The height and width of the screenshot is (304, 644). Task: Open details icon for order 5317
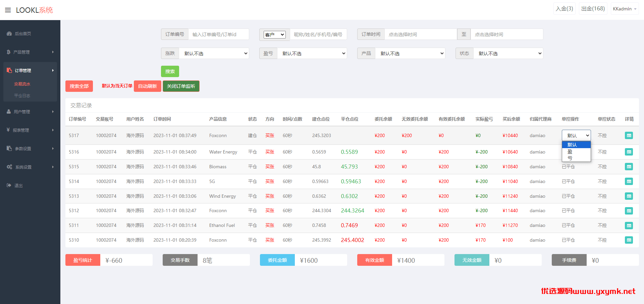[629, 135]
